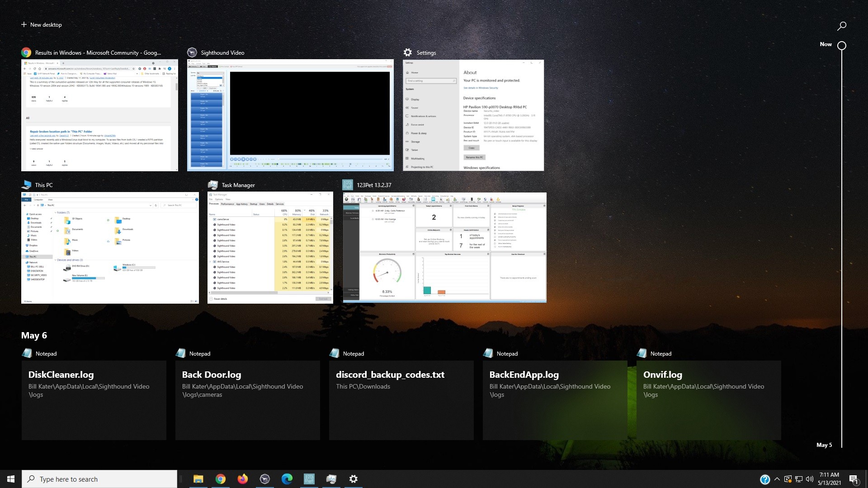Screen dimensions: 868x488
Task: Open Microsoft Edge from the taskbar
Action: coord(287,479)
